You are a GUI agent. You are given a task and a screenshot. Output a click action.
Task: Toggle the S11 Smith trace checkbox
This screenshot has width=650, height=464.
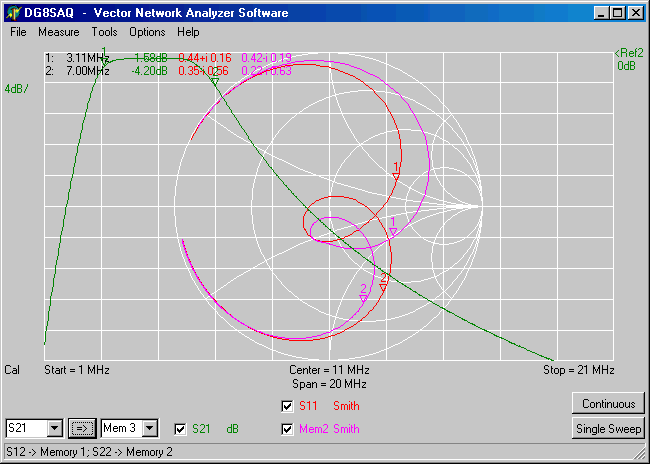coord(287,406)
